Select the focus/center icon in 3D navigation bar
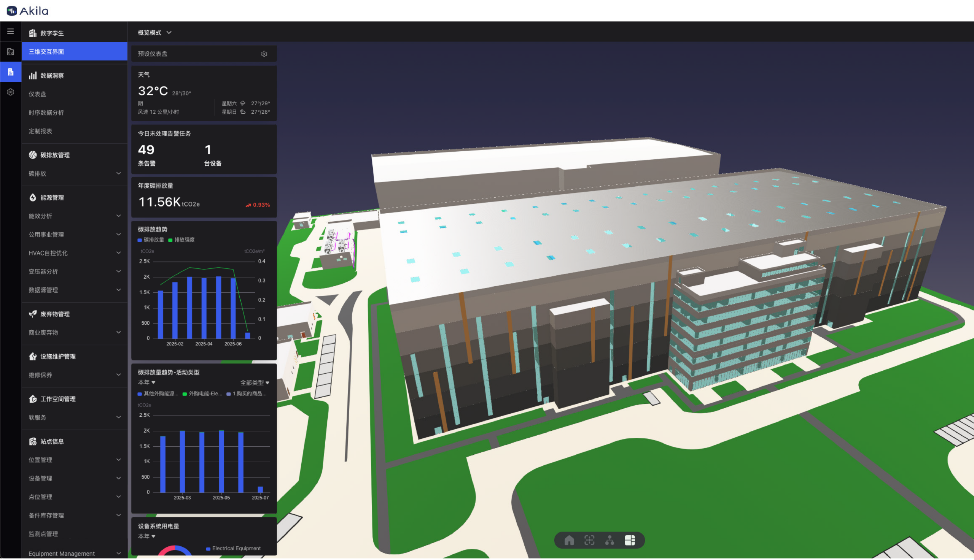The width and height of the screenshot is (974, 560). coord(590,540)
